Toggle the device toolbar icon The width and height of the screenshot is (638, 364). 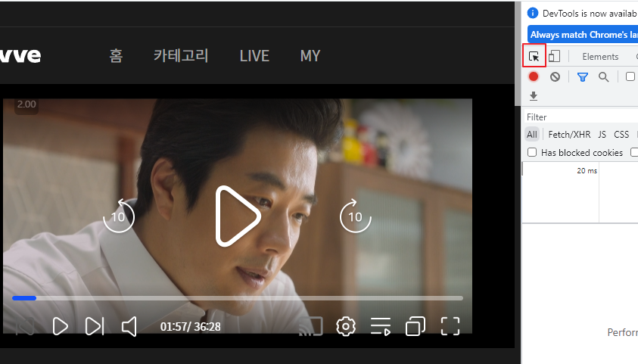pyautogui.click(x=554, y=56)
